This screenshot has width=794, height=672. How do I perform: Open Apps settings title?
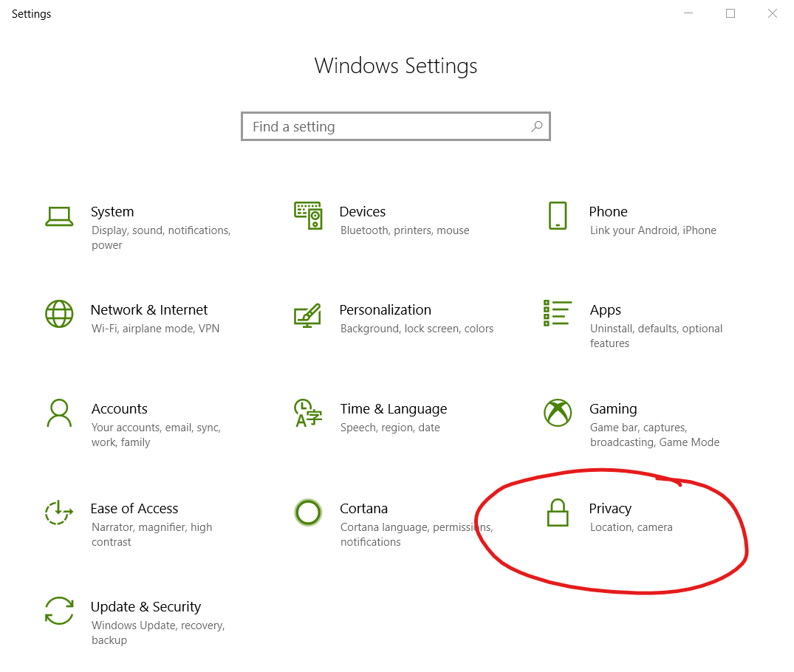click(606, 310)
